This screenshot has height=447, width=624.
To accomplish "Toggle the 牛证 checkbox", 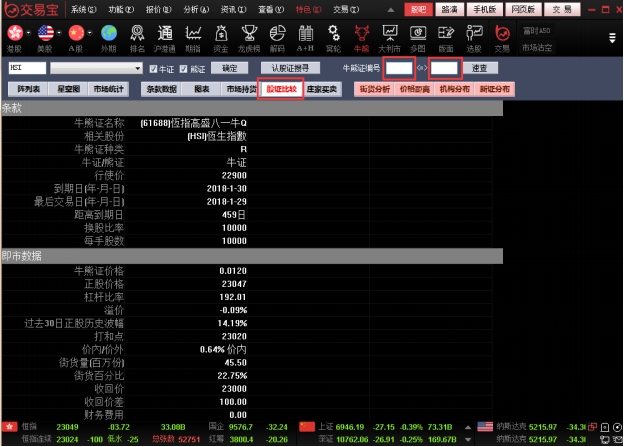I will point(152,69).
